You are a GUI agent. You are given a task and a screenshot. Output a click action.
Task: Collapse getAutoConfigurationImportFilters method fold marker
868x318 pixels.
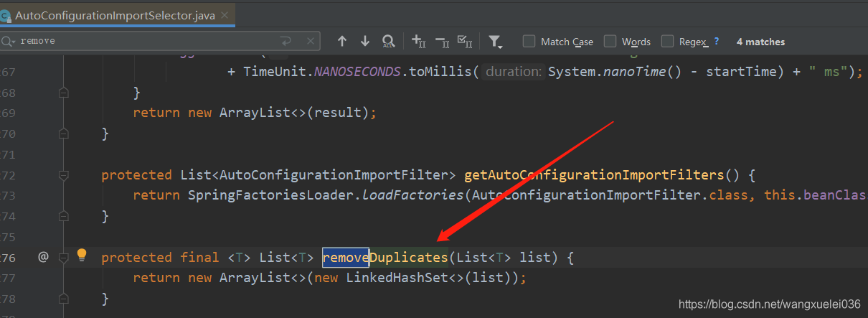pos(64,175)
